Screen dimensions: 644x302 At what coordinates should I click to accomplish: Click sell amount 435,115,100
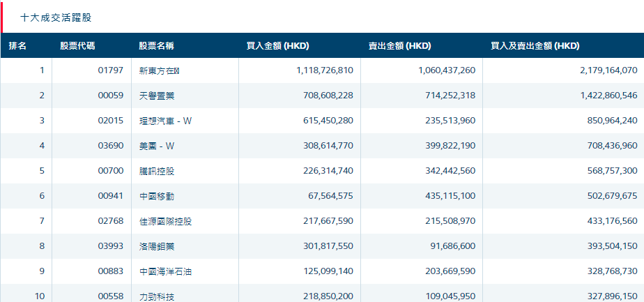(x=450, y=196)
